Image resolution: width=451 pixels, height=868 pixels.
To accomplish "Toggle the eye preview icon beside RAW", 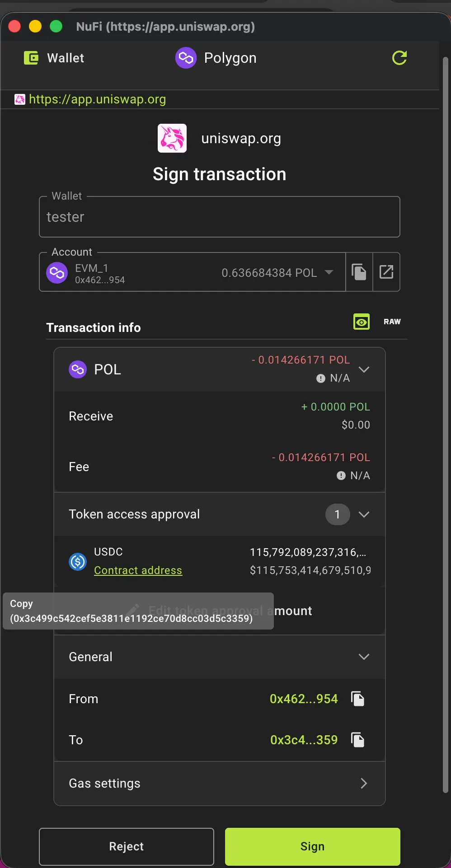I will point(361,322).
